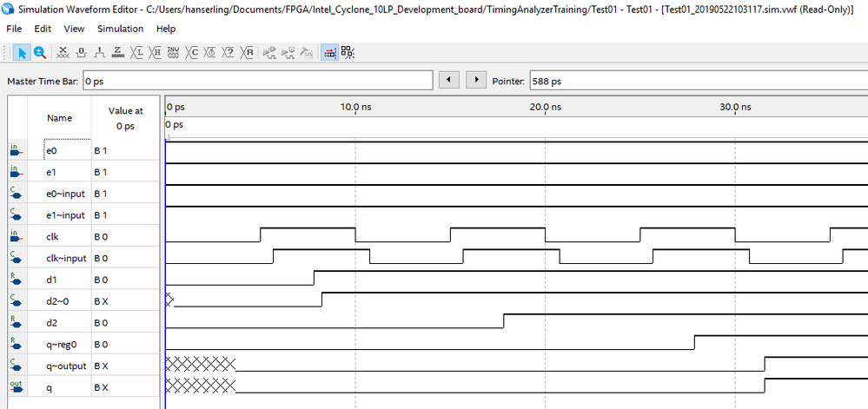Set High Impedance (Z) toolbar icon
Screen dimensions: 868x409
[x=118, y=53]
